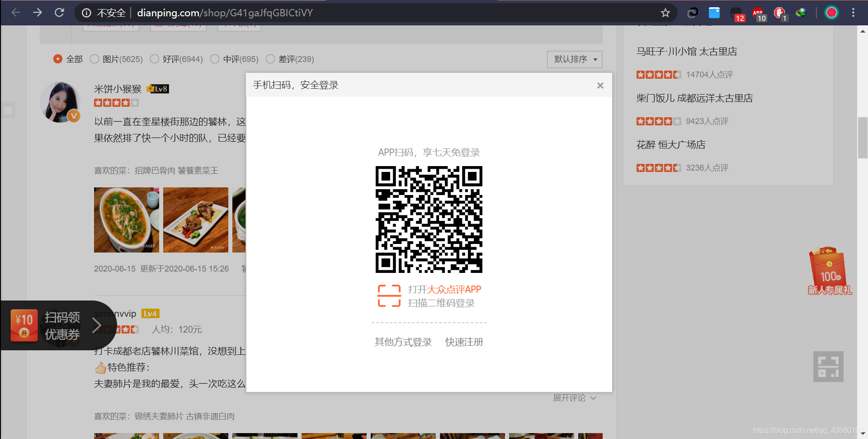This screenshot has height=439, width=868.
Task: Click the 人均: 120元 text
Action: point(177,329)
